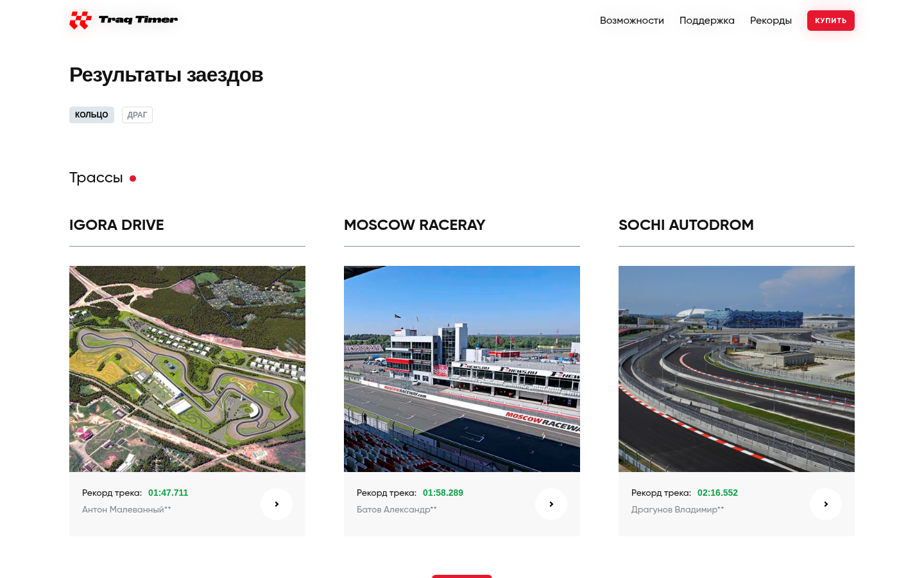
Task: Click the SOCHI AUTODROM track title
Action: coord(686,225)
